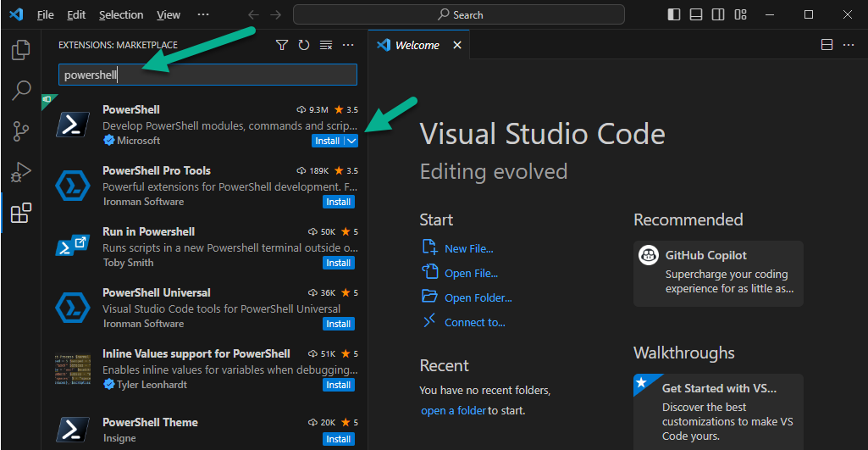Image resolution: width=868 pixels, height=450 pixels.
Task: Install the Microsoft PowerShell extension
Action: (327, 141)
